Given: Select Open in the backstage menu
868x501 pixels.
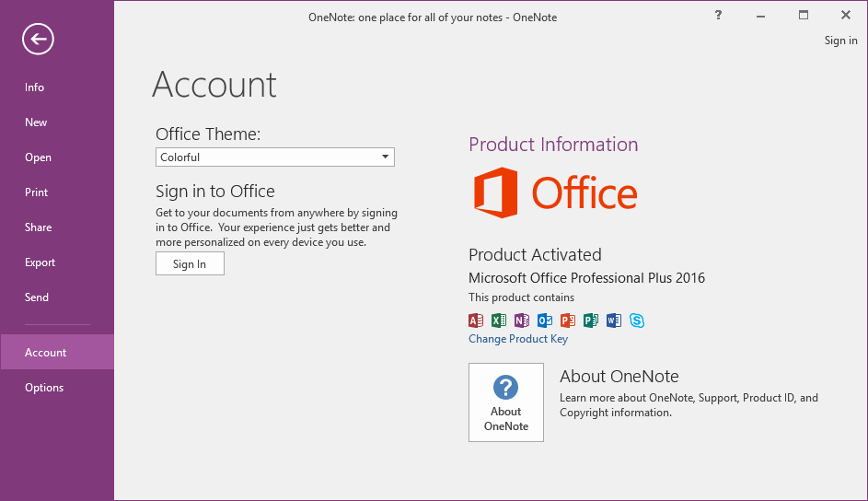Looking at the screenshot, I should point(57,157).
